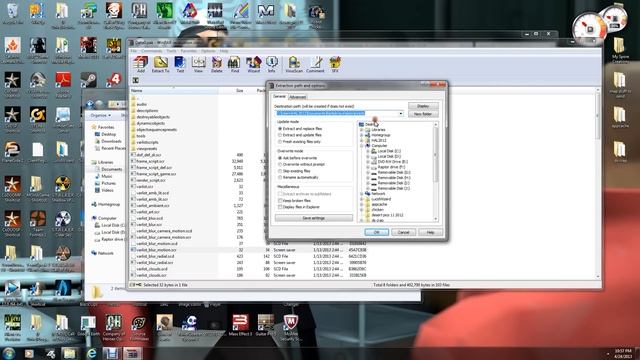Expand the DVD RW Drive tree node
This screenshot has width=640, height=360.
click(x=368, y=162)
